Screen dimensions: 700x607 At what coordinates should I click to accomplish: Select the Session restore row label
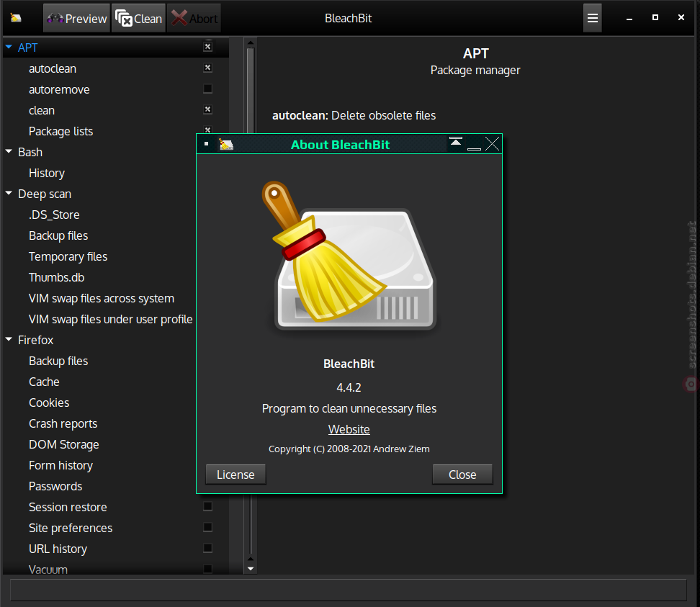coord(68,507)
